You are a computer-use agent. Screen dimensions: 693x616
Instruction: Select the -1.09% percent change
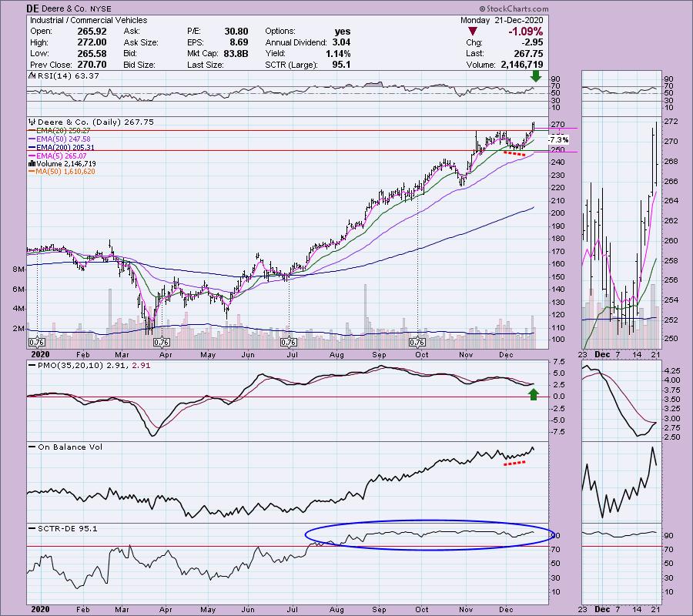coord(525,32)
